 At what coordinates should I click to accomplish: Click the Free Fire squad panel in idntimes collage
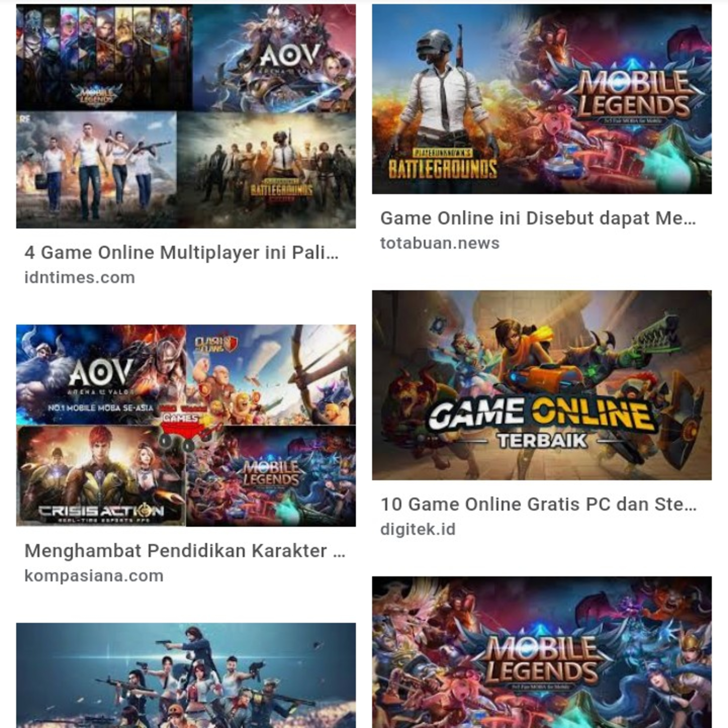tap(97, 170)
